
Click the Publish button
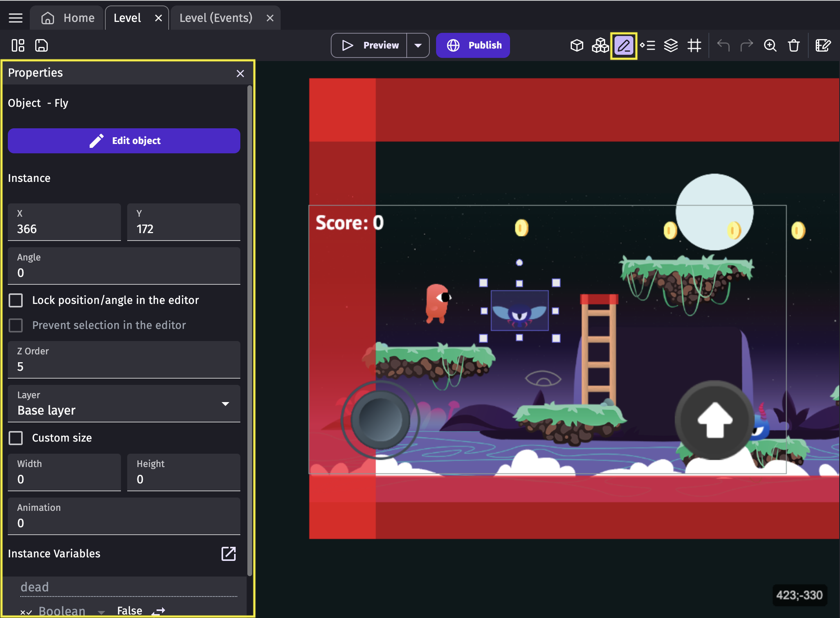click(473, 46)
